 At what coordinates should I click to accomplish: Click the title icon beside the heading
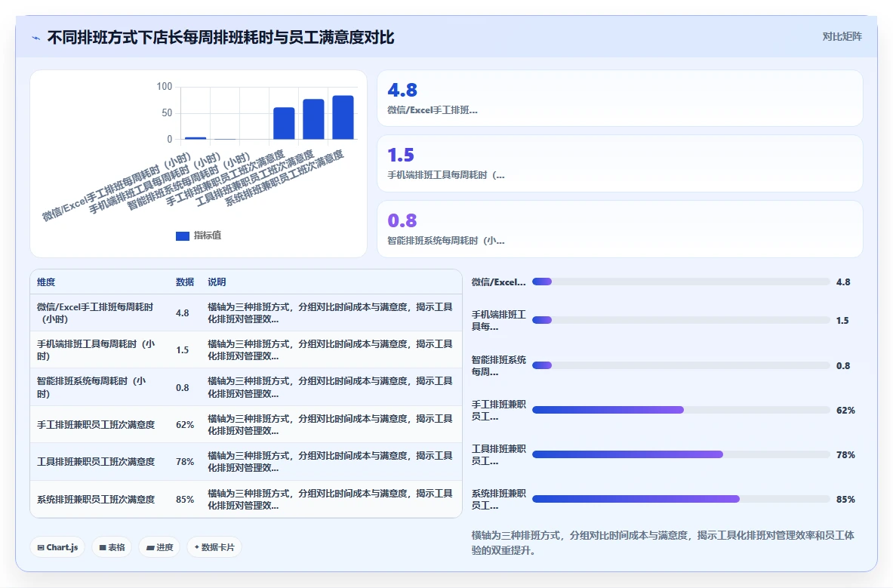[x=36, y=38]
